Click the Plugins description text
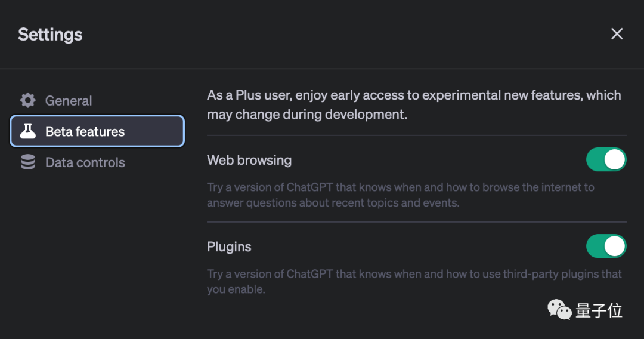This screenshot has width=644, height=339. [x=414, y=281]
